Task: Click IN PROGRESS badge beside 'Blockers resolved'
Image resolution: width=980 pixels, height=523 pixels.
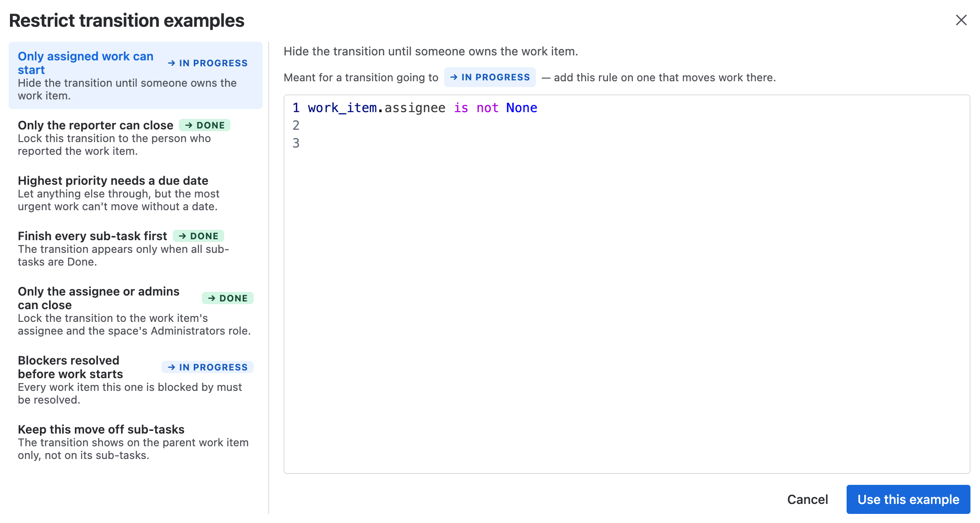Action: tap(208, 367)
